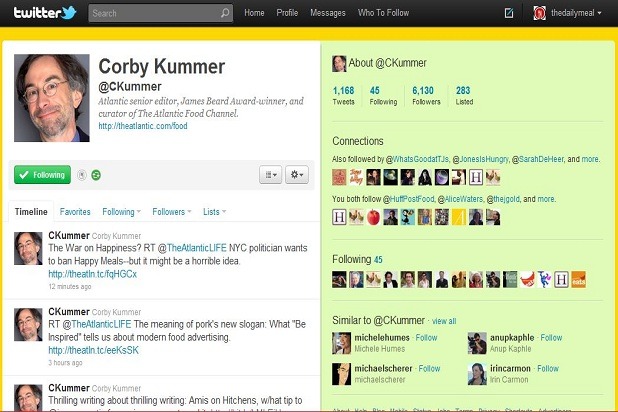Follow michelehumes from similar users
618x412 pixels.
point(426,338)
